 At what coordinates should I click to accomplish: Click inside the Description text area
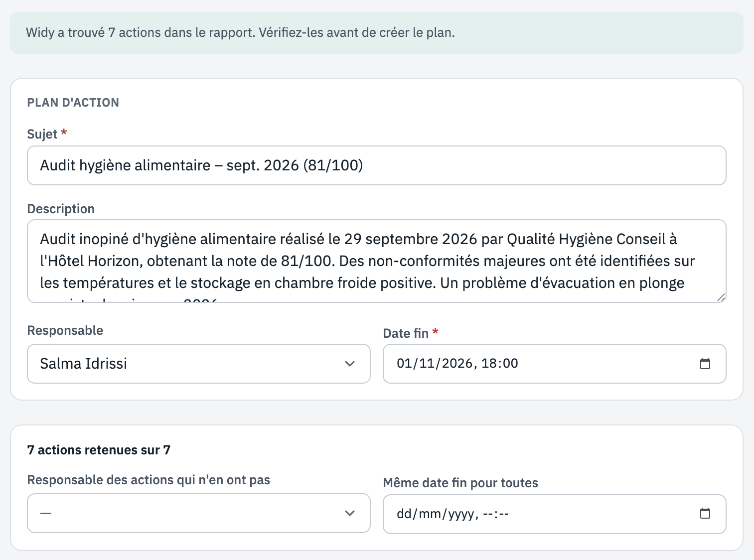point(377,261)
